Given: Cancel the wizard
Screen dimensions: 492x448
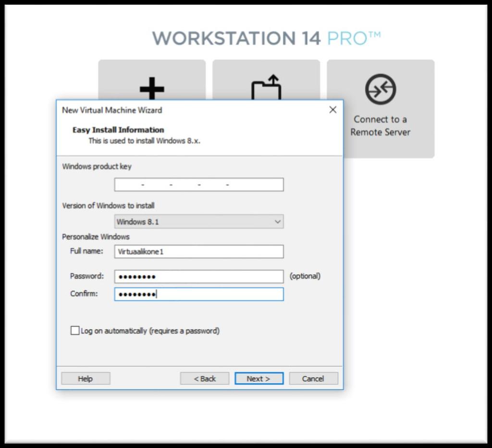Looking at the screenshot, I should (x=313, y=379).
